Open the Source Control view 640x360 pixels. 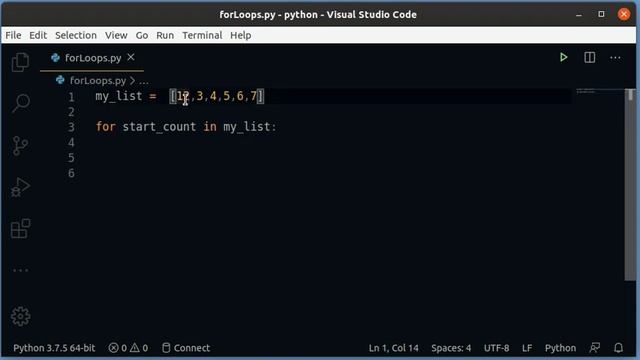click(20, 145)
